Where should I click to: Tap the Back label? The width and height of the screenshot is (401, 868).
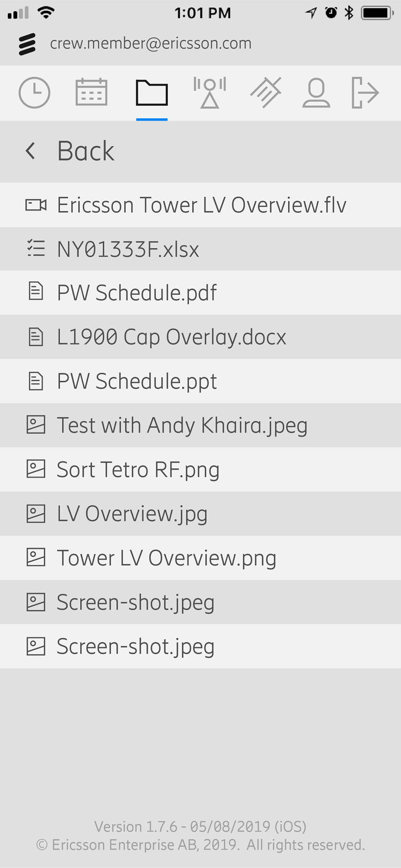(x=86, y=151)
